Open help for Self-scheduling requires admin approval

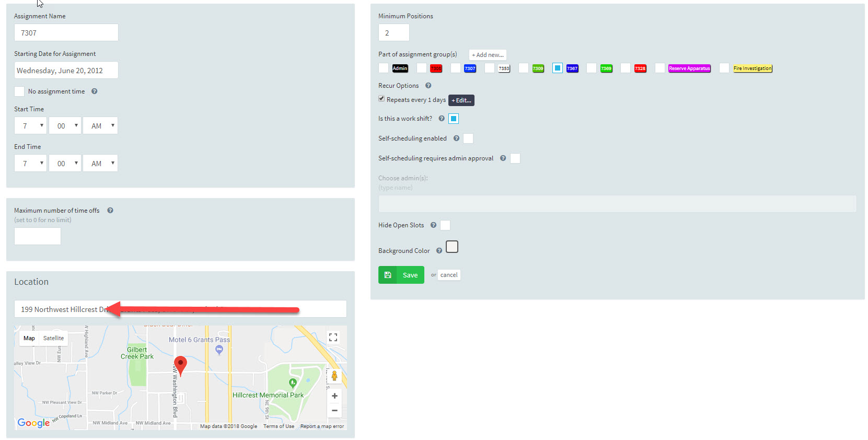point(503,158)
